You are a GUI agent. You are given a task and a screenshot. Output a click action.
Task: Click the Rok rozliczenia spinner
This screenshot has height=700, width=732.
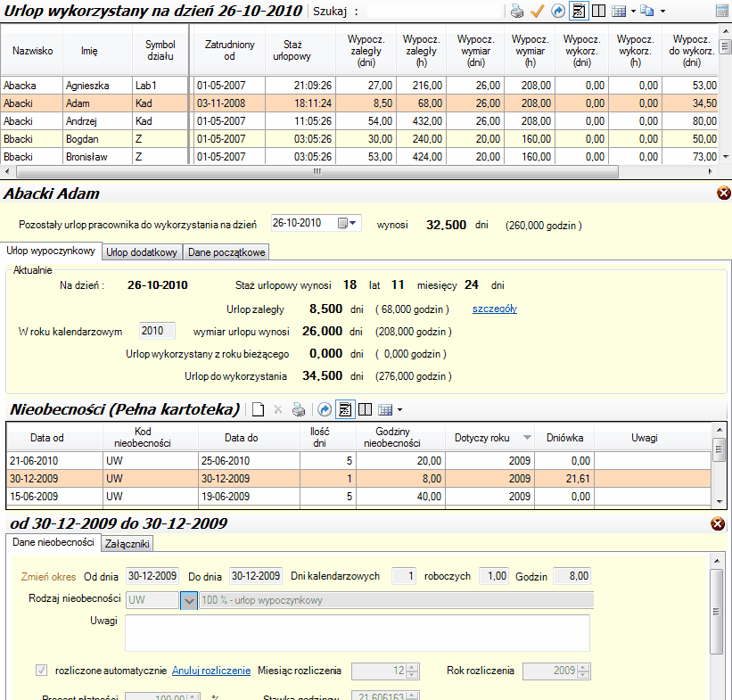click(582, 671)
